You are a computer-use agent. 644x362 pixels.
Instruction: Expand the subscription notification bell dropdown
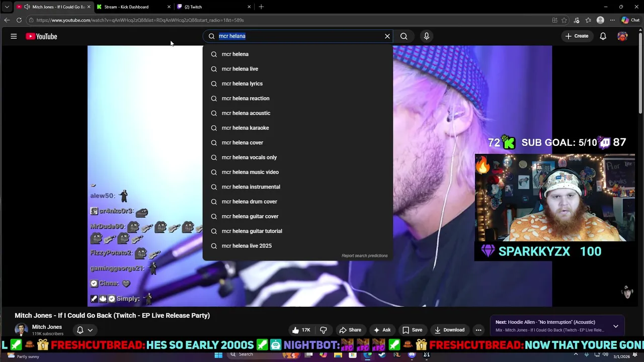(x=85, y=330)
